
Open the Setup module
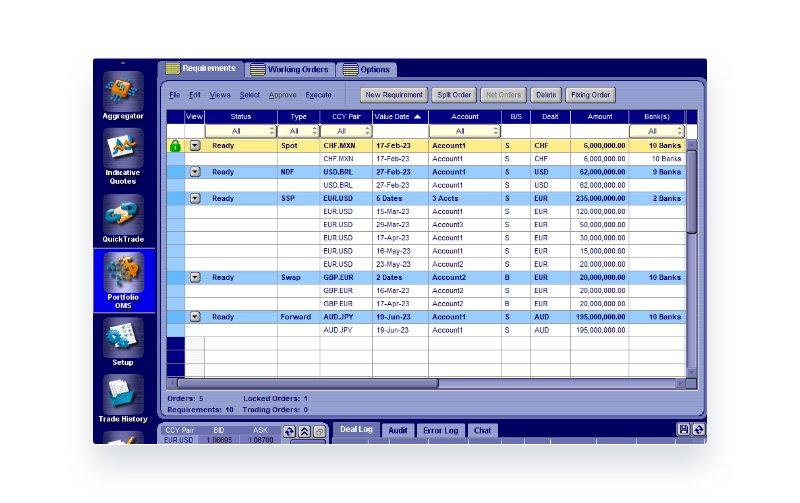123,338
